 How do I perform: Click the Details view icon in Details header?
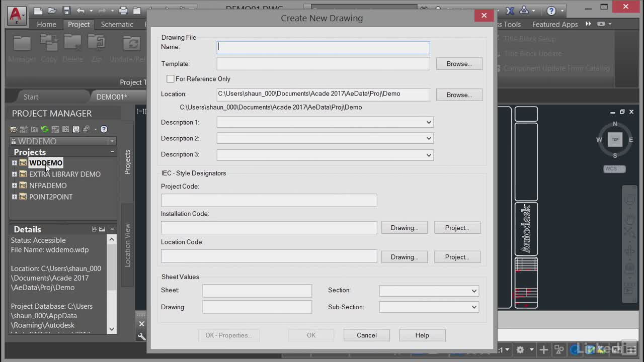(x=94, y=229)
